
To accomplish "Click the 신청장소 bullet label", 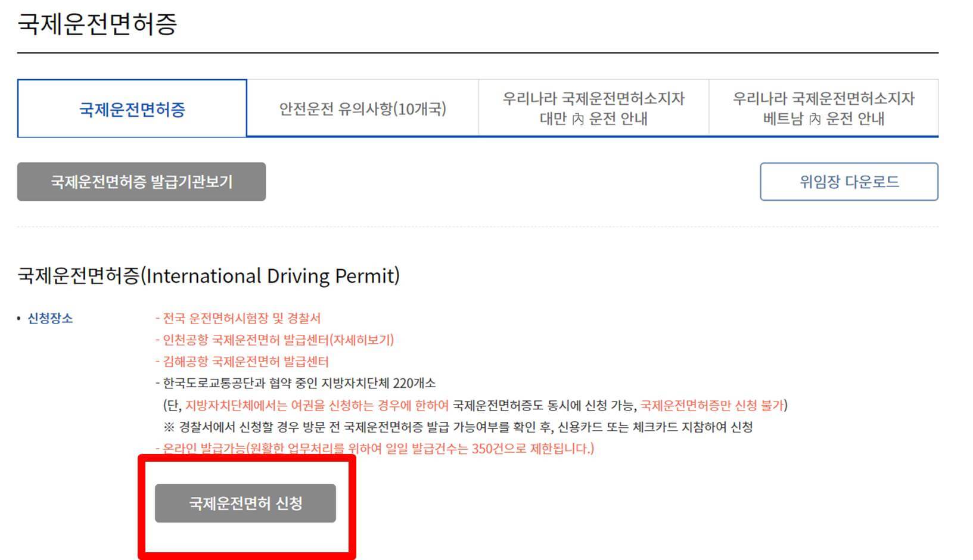I will click(50, 318).
